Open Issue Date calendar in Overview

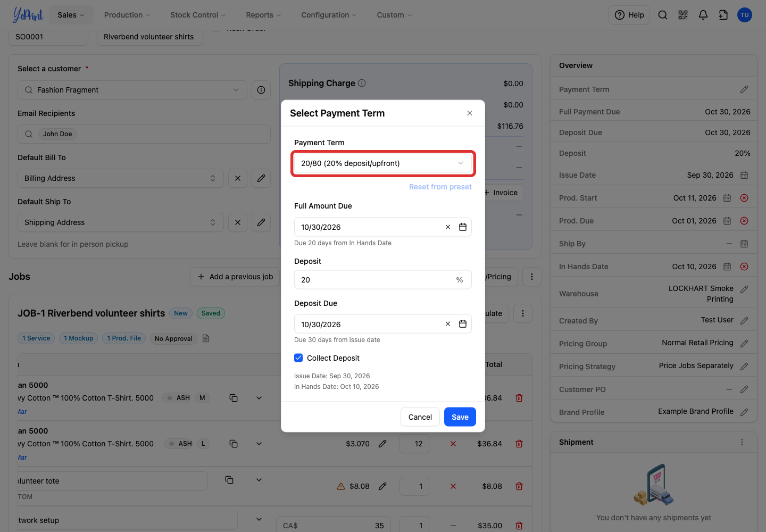pyautogui.click(x=744, y=175)
